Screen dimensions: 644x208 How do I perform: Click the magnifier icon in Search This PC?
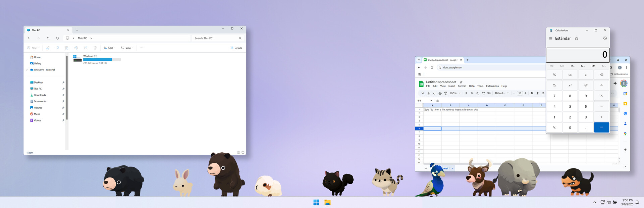(240, 38)
